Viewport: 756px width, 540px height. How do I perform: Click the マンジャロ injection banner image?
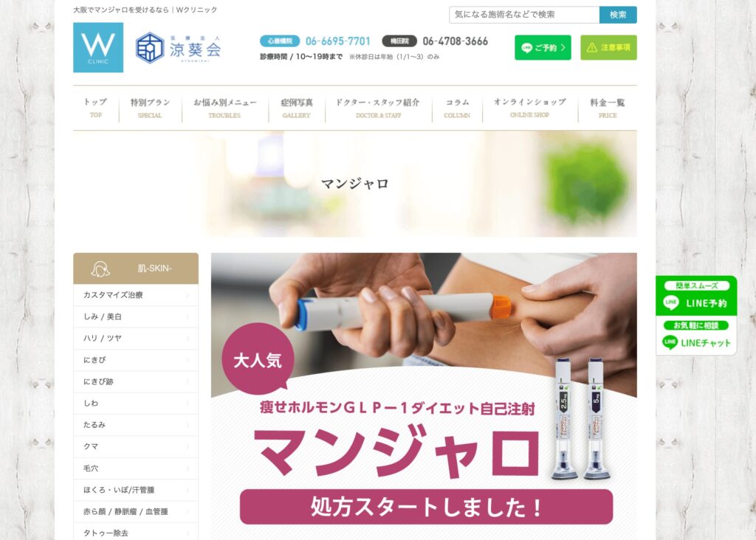click(424, 396)
